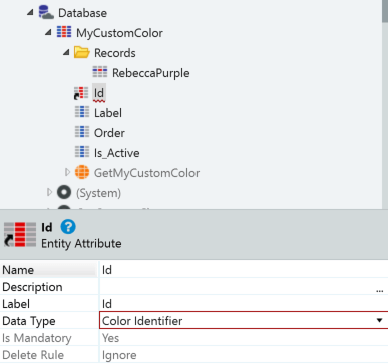
Task: Select GetMyCustomColor action label
Action: pos(147,173)
